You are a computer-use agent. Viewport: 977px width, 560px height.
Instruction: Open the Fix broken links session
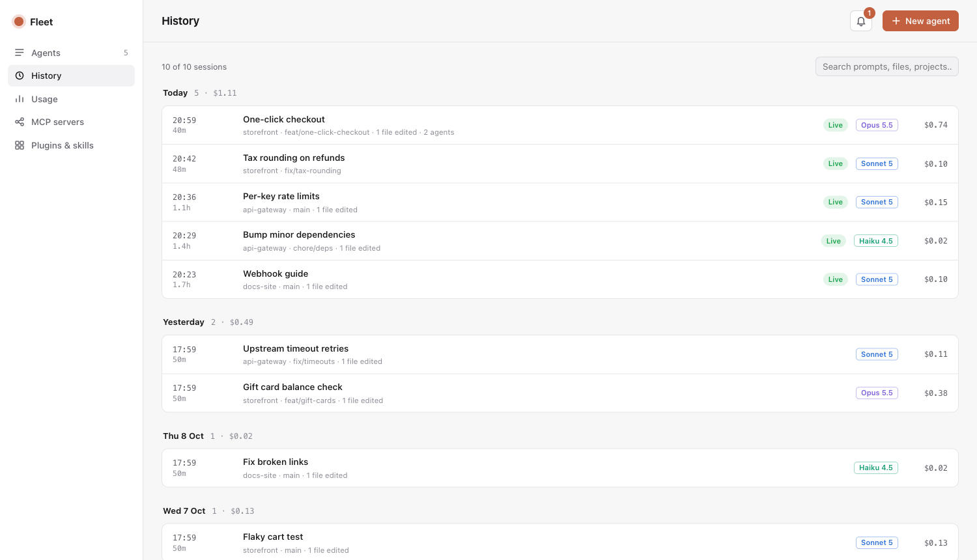pyautogui.click(x=560, y=468)
